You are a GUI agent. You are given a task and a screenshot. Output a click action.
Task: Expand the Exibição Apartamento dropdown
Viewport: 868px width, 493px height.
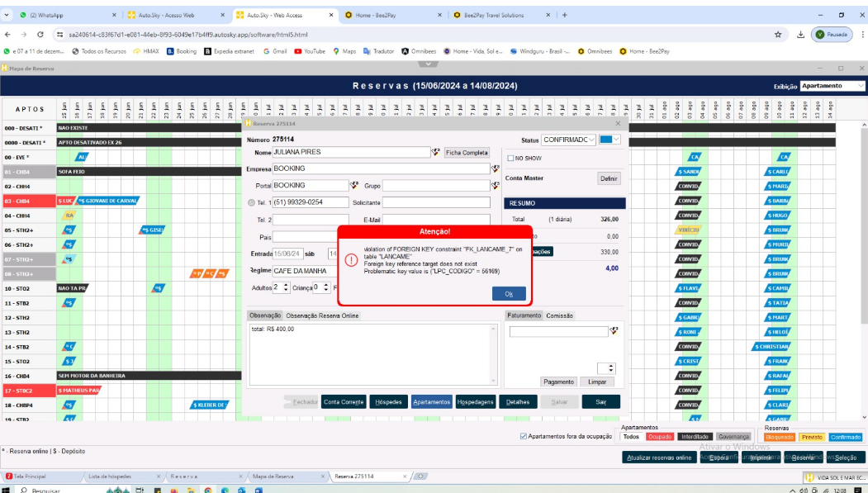832,86
